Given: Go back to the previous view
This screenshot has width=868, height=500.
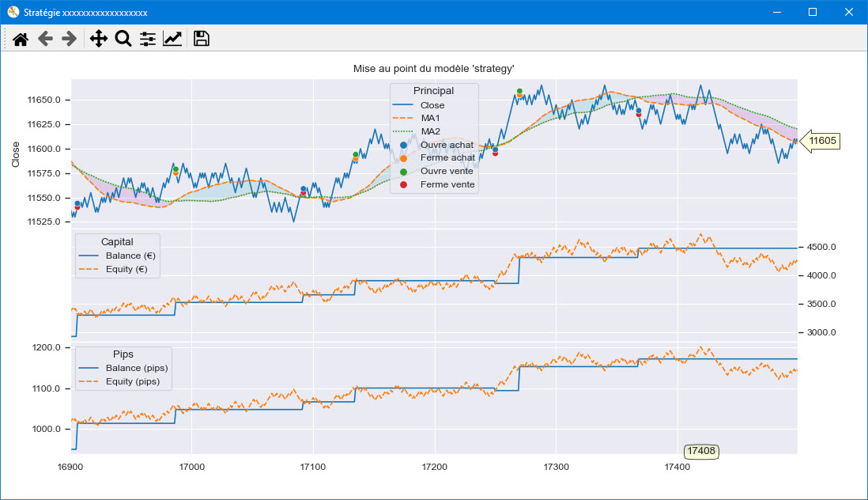Looking at the screenshot, I should click(45, 39).
